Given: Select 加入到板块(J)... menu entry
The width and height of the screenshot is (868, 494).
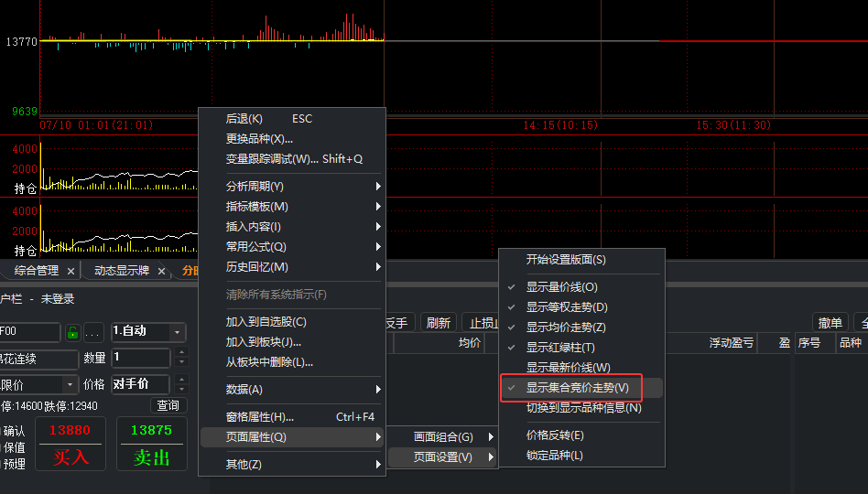Looking at the screenshot, I should [x=292, y=342].
